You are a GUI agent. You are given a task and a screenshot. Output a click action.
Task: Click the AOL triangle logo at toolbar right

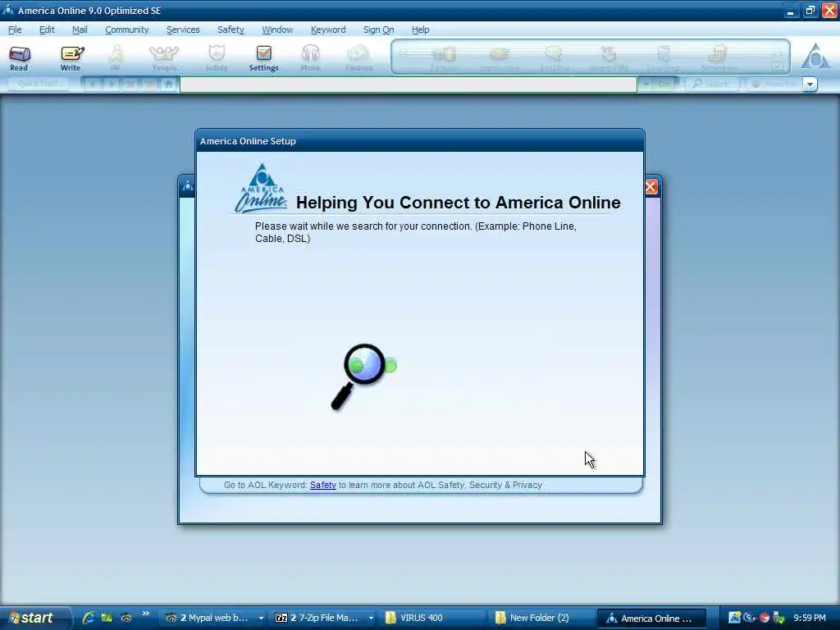(x=815, y=57)
